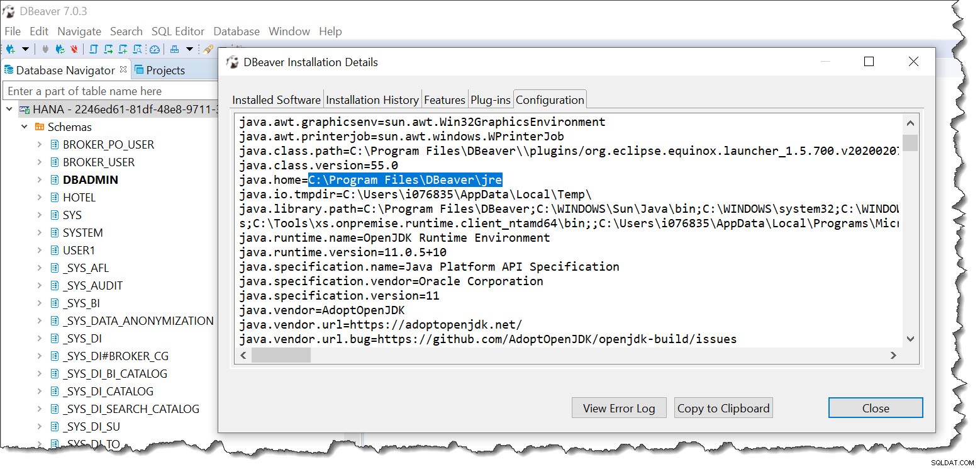980x469 pixels.
Task: Expand the HOTEL schema
Action: (x=40, y=197)
